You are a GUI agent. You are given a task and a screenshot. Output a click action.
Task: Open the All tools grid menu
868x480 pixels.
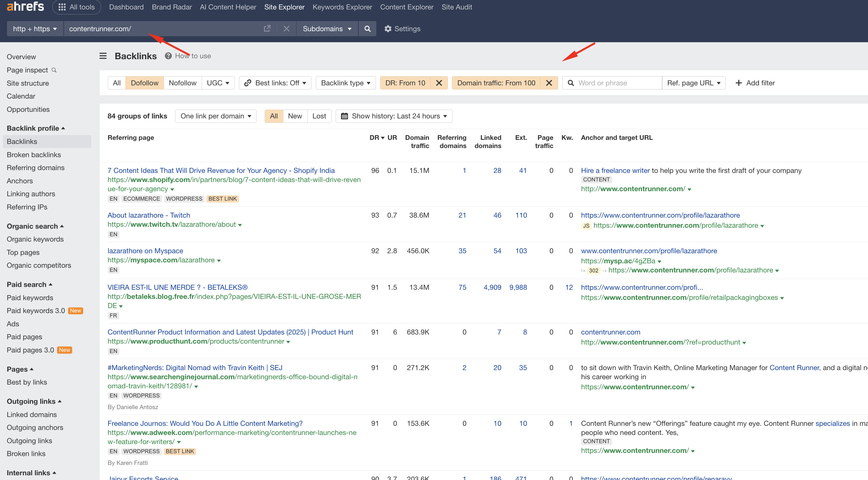(x=77, y=7)
